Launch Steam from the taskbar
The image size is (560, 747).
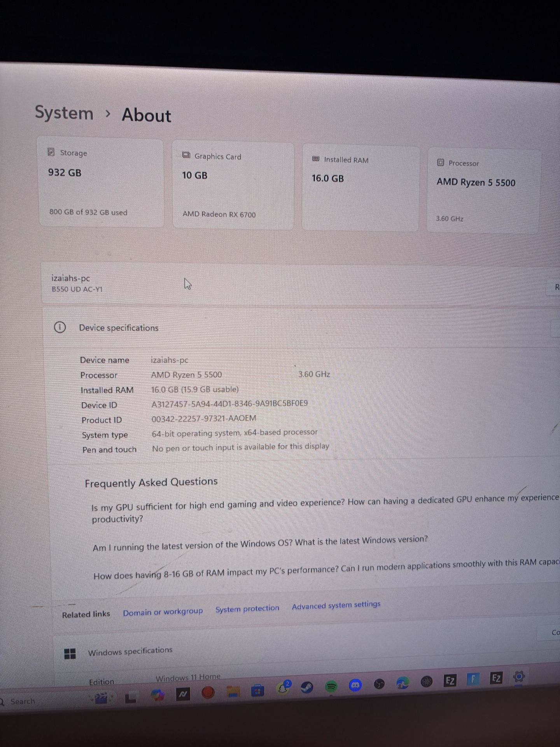(x=307, y=688)
